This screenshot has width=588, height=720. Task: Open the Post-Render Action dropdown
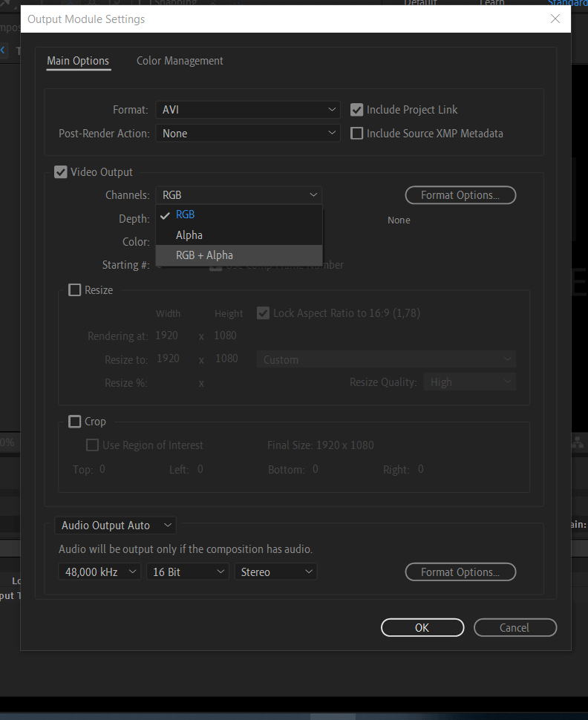248,134
